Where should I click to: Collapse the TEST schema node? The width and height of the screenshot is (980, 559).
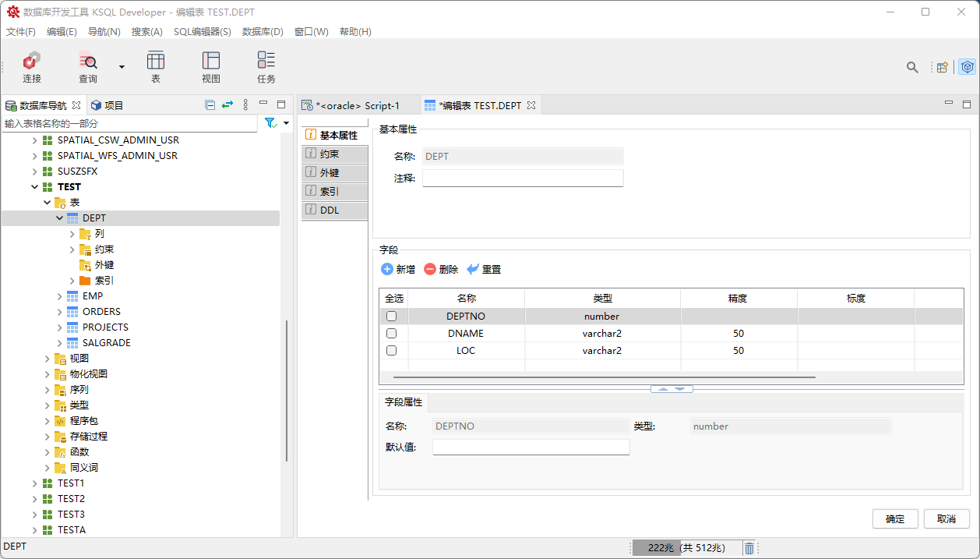tap(35, 187)
